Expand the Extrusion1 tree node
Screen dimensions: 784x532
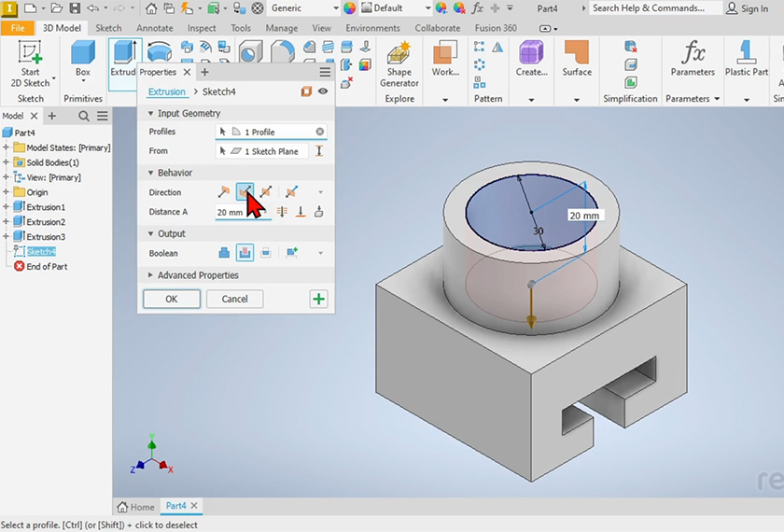pos(7,207)
